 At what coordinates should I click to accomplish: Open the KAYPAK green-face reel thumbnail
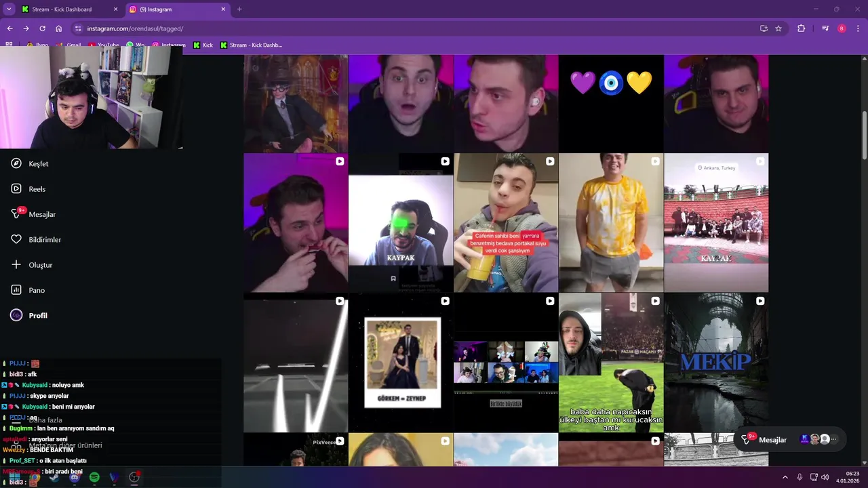point(401,222)
